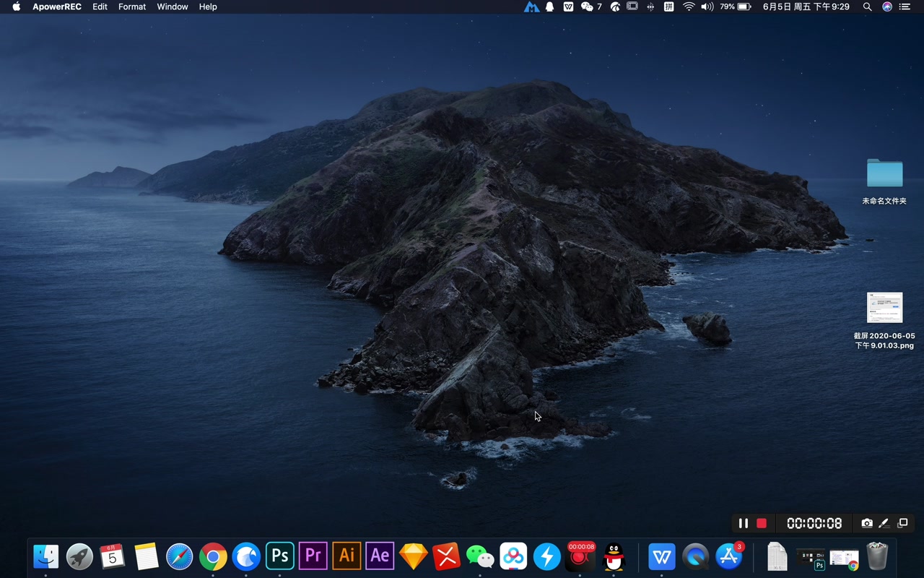Open the Help menu
924x578 pixels.
pos(208,7)
